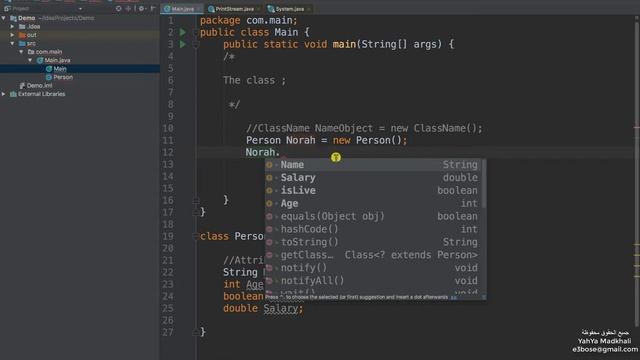Choose the equals(Object obj) suggestion
This screenshot has width=640, height=360.
(373, 216)
